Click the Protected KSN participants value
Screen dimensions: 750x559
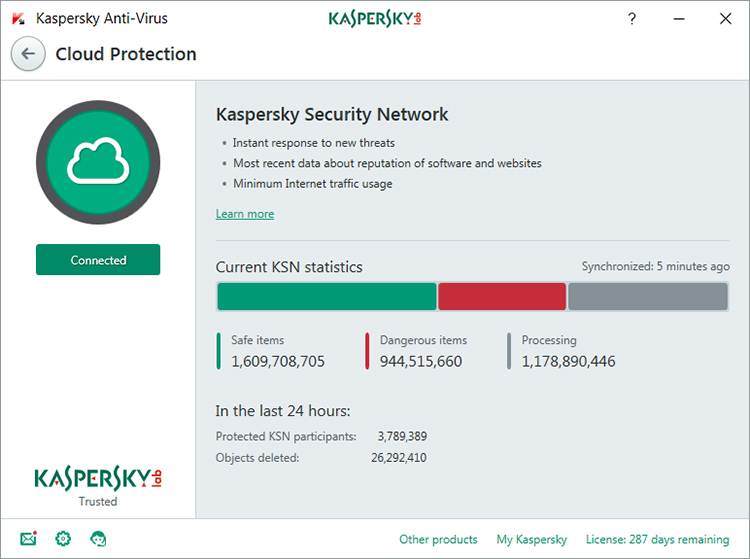(x=402, y=436)
